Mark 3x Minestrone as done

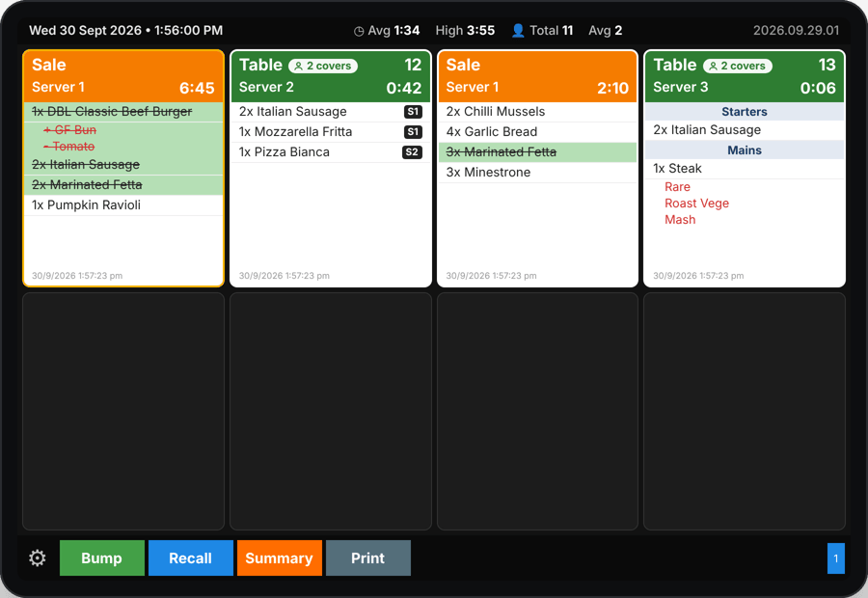point(537,173)
